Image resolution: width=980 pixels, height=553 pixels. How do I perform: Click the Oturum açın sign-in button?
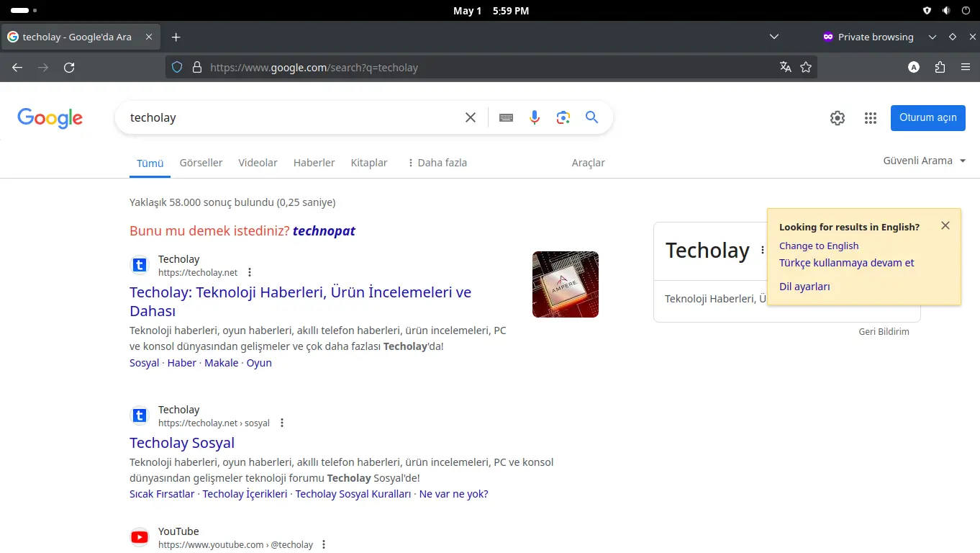pyautogui.click(x=928, y=118)
